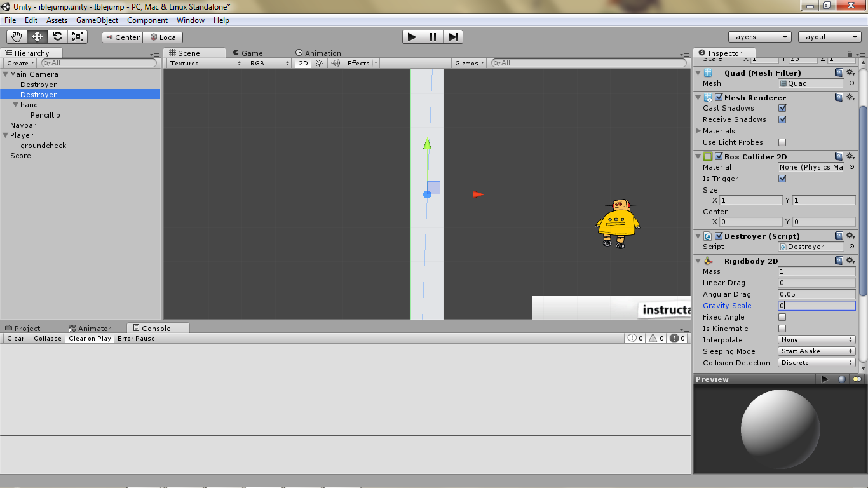Enable Is Kinematic on Rigidbody 2D
This screenshot has width=868, height=488.
click(x=782, y=329)
